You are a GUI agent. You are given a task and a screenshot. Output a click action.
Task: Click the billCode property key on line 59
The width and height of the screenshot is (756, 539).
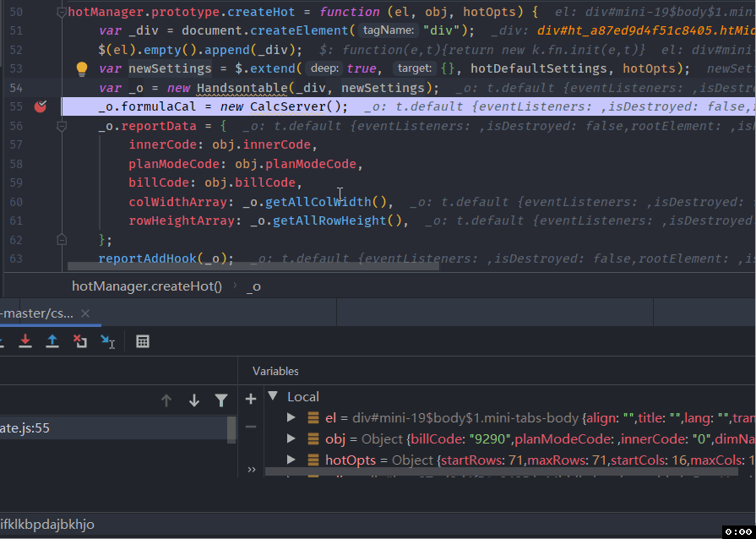click(x=159, y=182)
